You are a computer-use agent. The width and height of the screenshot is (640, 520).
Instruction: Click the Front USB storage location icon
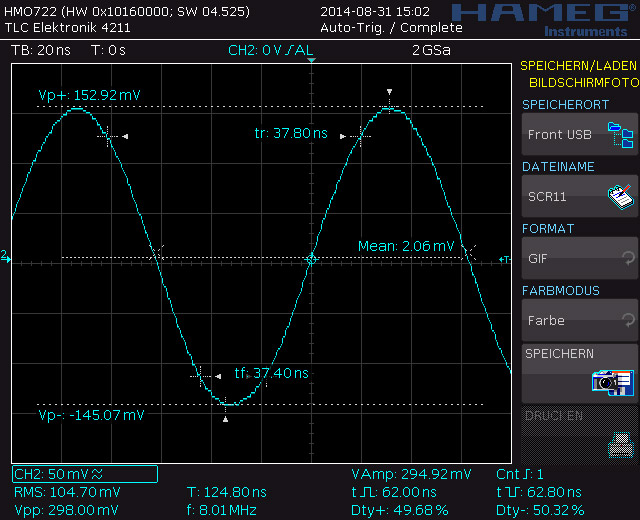tap(621, 134)
